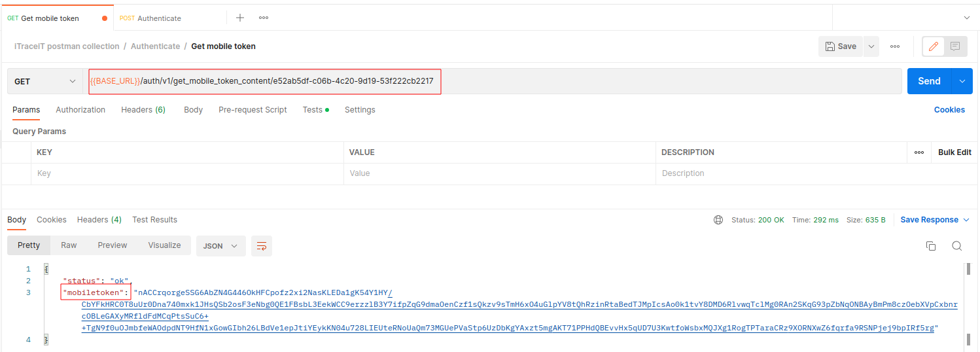The width and height of the screenshot is (980, 352).
Task: Open the three-dots menu beside Save
Action: 895,46
